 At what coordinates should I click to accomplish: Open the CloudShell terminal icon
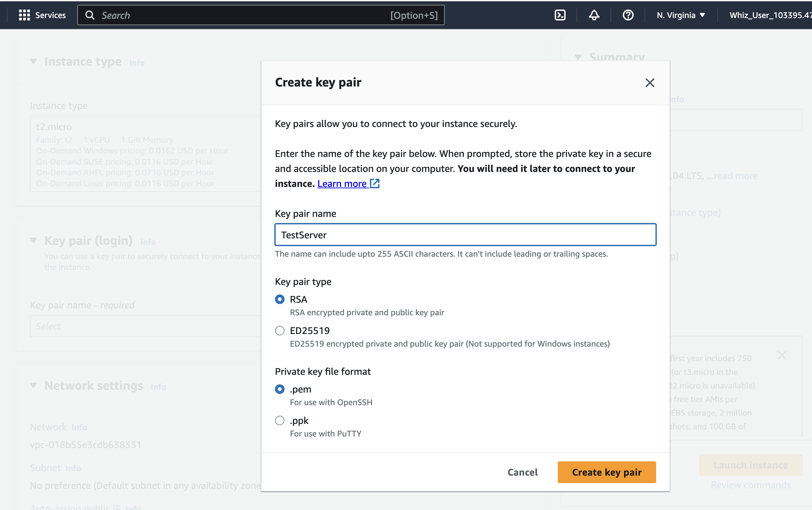[x=560, y=15]
